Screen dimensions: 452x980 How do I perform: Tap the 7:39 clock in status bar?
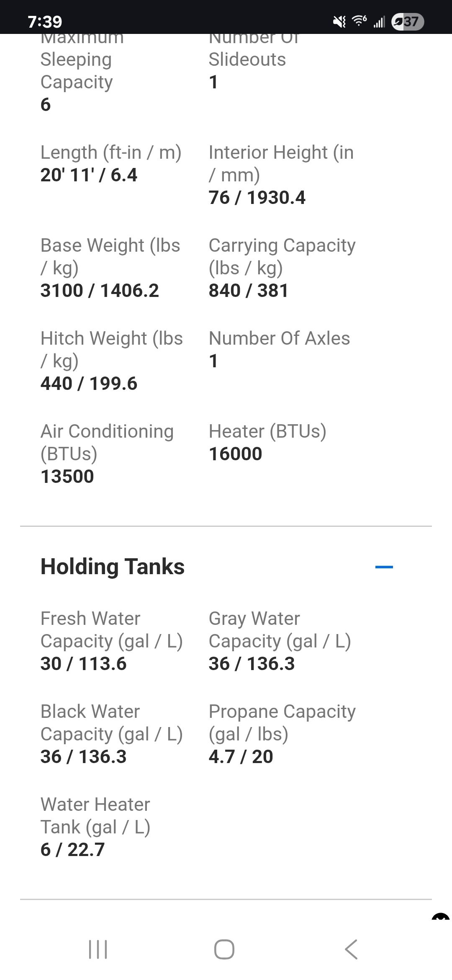[45, 22]
